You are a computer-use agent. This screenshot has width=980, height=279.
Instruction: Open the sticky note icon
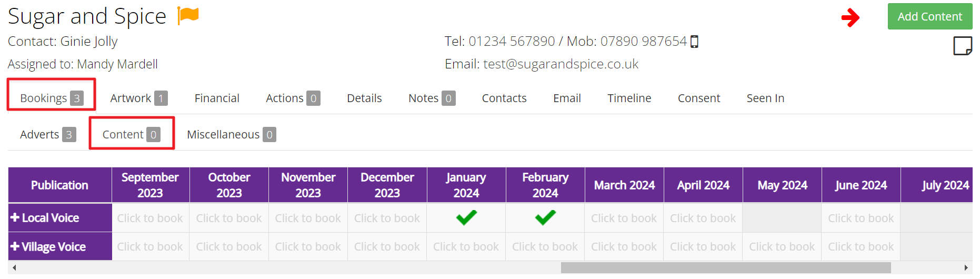[x=963, y=46]
